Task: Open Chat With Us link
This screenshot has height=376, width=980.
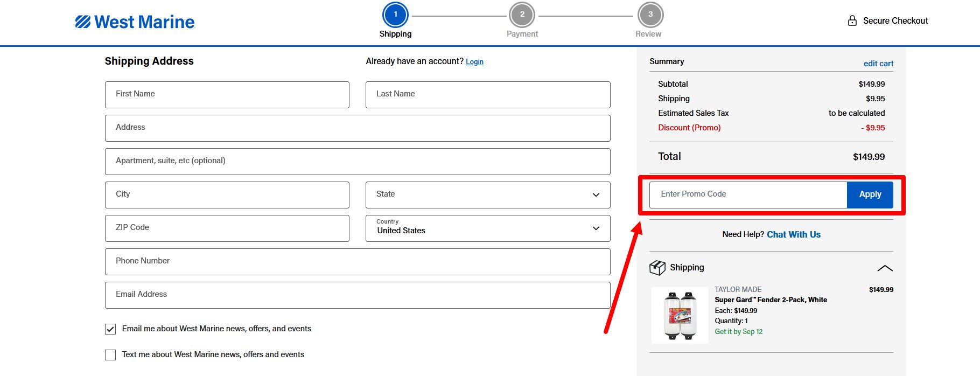Action: point(794,234)
